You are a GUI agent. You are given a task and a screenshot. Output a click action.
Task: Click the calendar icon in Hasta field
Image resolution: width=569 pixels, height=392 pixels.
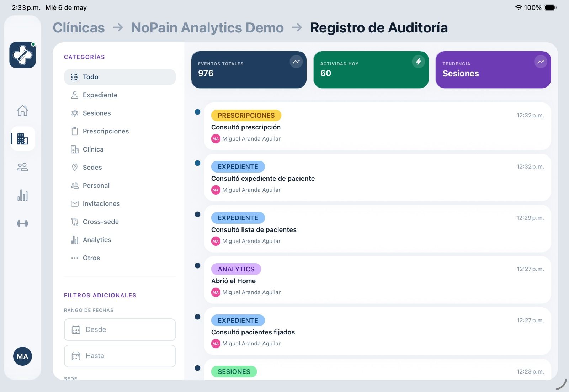pos(76,356)
